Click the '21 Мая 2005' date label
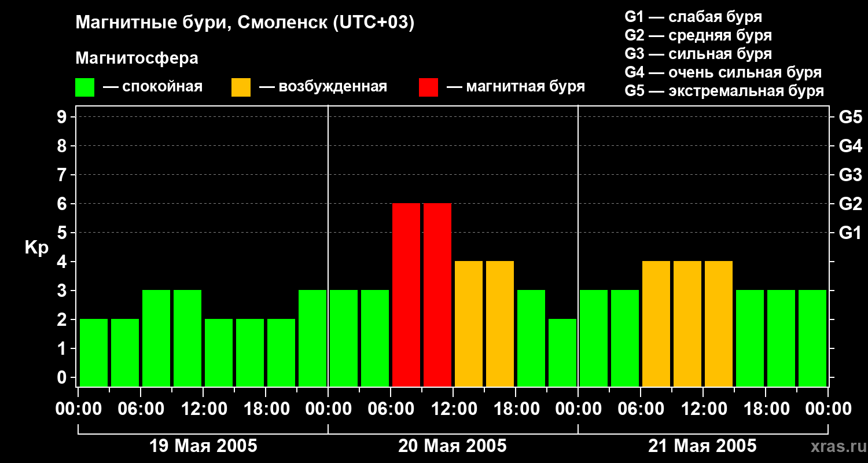This screenshot has width=868, height=463. coord(702,446)
